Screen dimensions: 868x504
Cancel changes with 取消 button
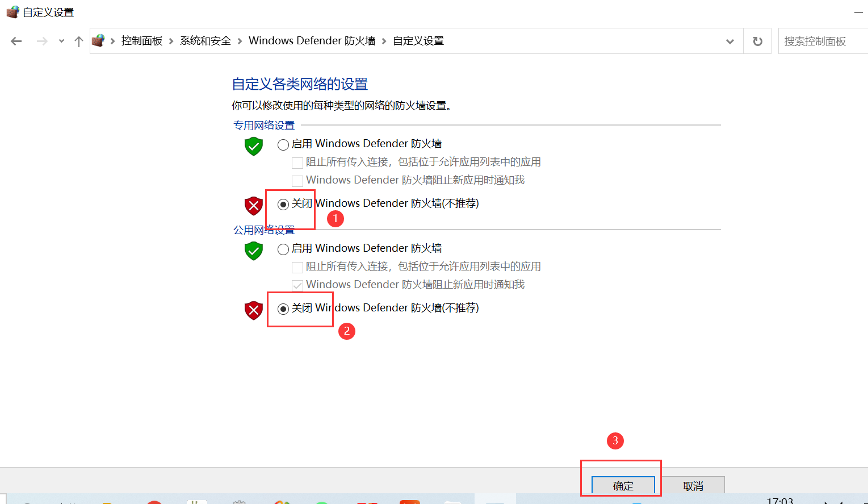point(693,485)
